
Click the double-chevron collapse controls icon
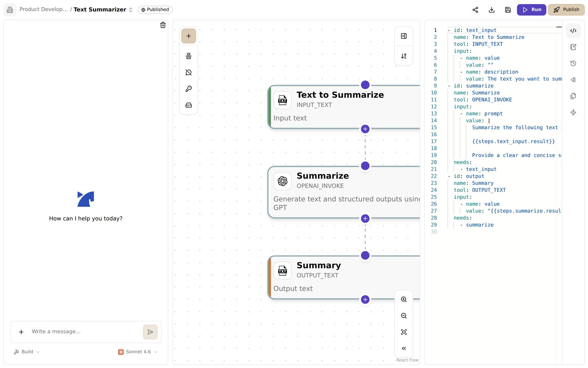click(404, 348)
